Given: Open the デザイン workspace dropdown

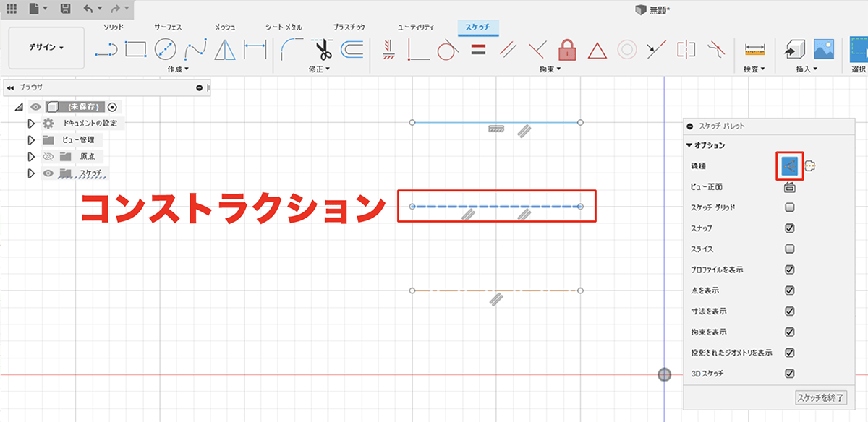Looking at the screenshot, I should coord(46,48).
